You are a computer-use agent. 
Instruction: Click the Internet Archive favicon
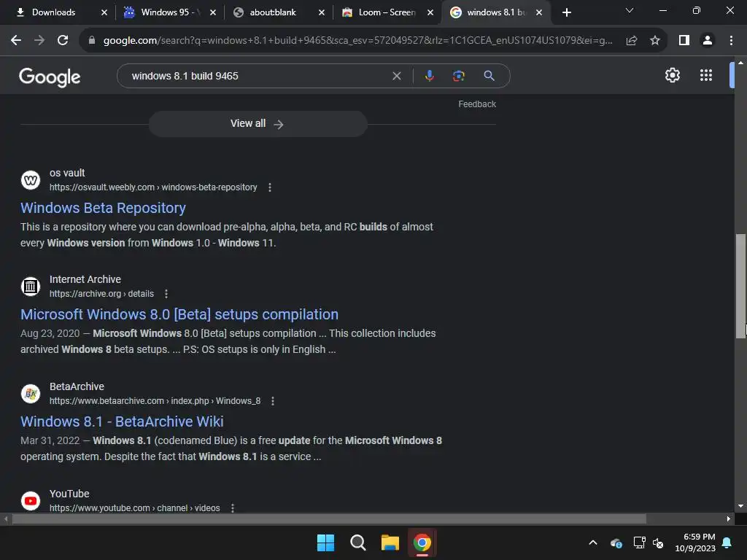click(31, 287)
